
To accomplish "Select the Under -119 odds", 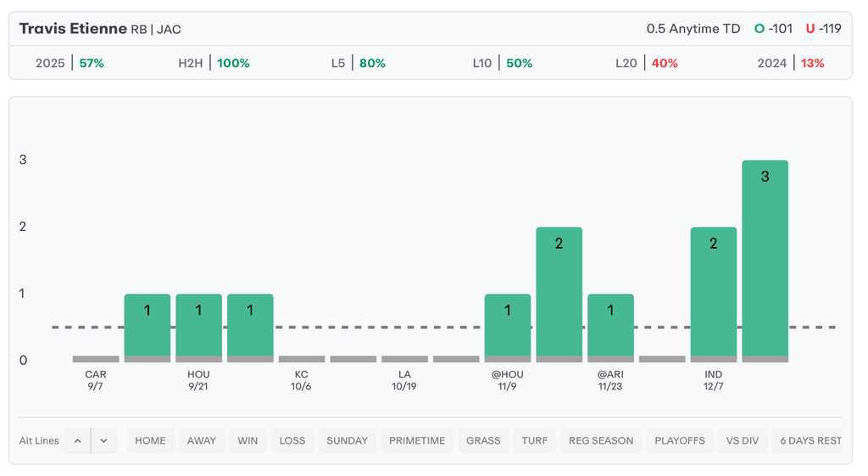I will (823, 29).
